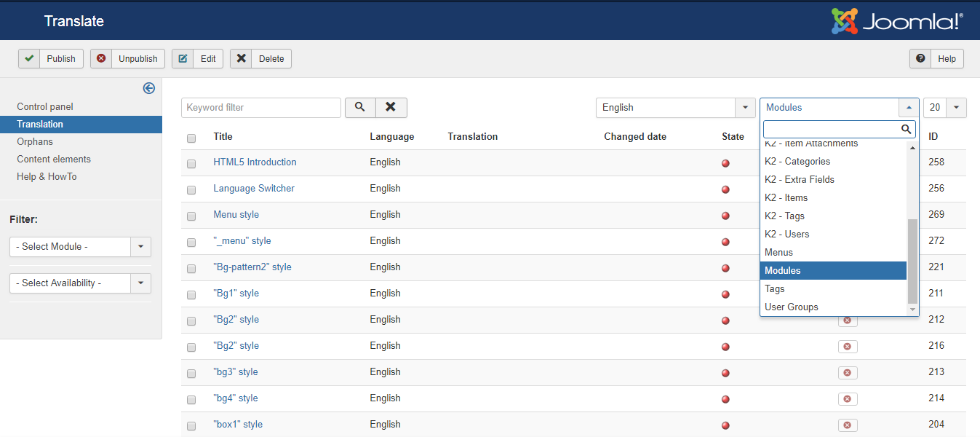Check the Language Switcher row checkbox
Viewport: 980px width, 437px height.
click(x=191, y=190)
